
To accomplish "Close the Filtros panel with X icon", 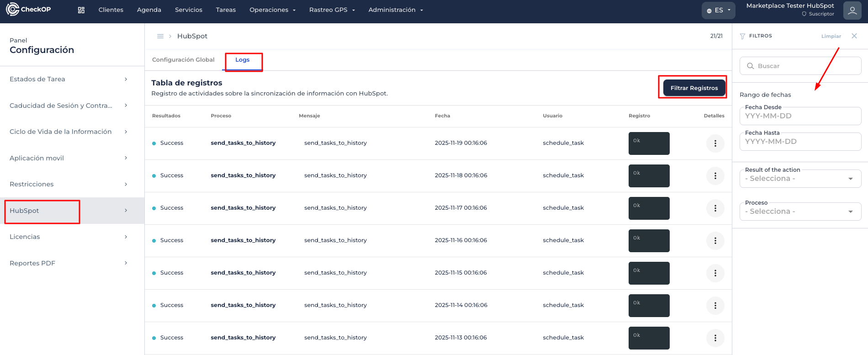I will pos(854,36).
